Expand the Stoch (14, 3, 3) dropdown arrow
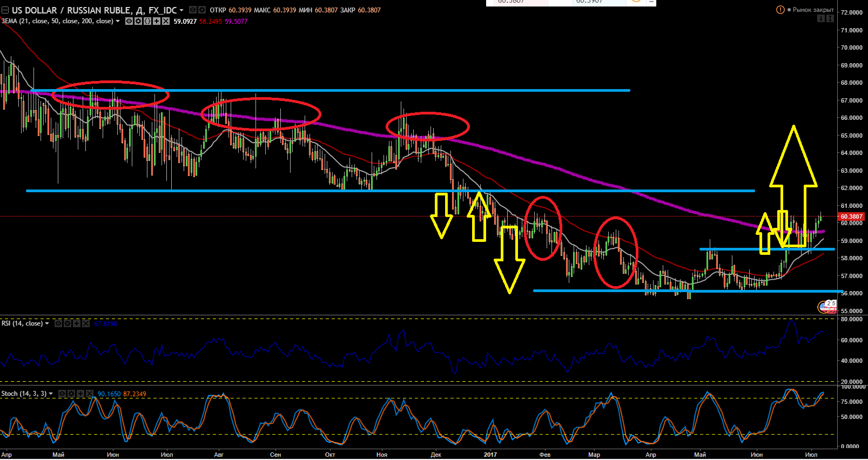 51,394
